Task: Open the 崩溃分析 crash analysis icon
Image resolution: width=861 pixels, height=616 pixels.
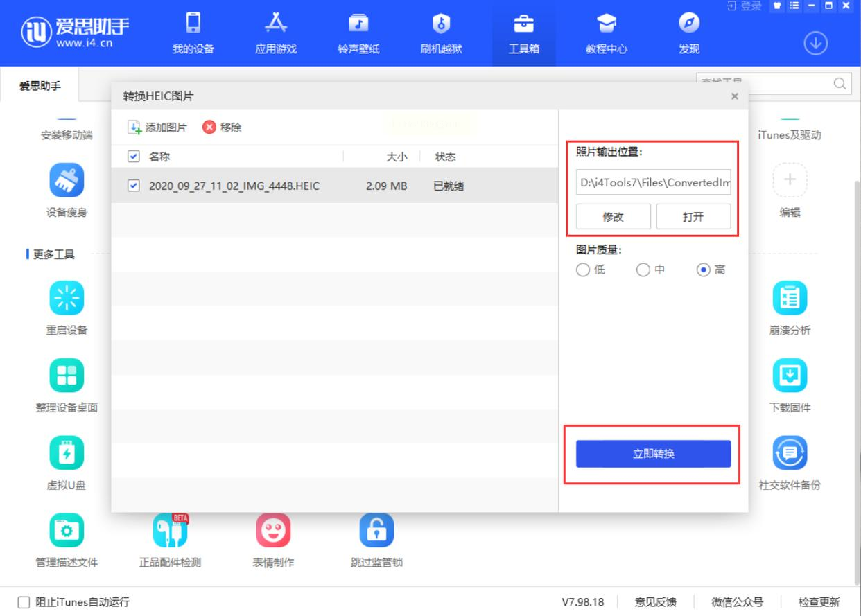Action: (790, 299)
